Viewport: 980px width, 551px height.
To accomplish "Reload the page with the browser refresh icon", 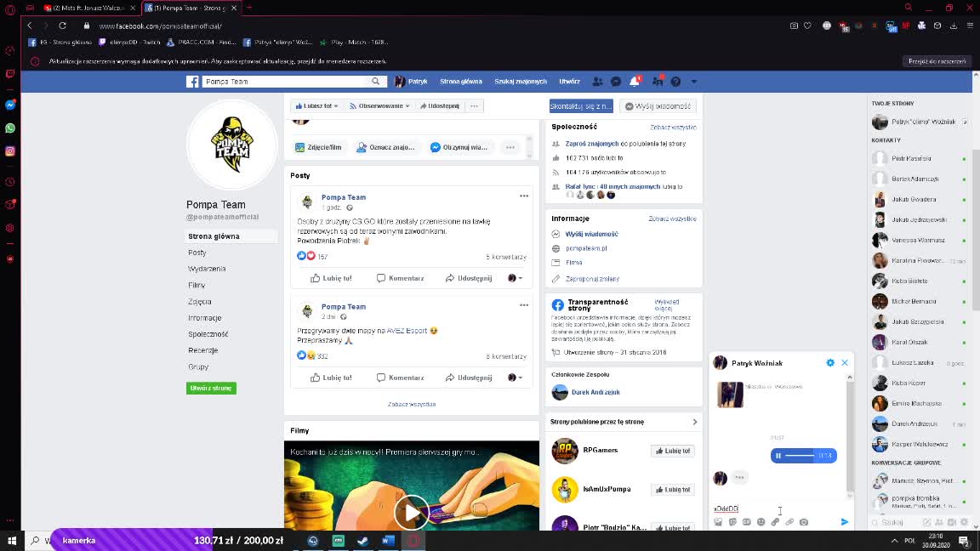I will pyautogui.click(x=62, y=26).
